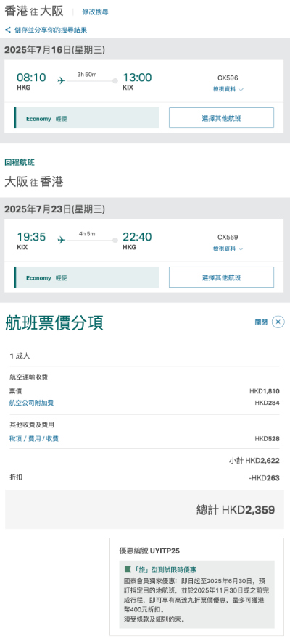290x644 pixels.
Task: Click the green flag icon in the promo box
Action: click(x=128, y=569)
